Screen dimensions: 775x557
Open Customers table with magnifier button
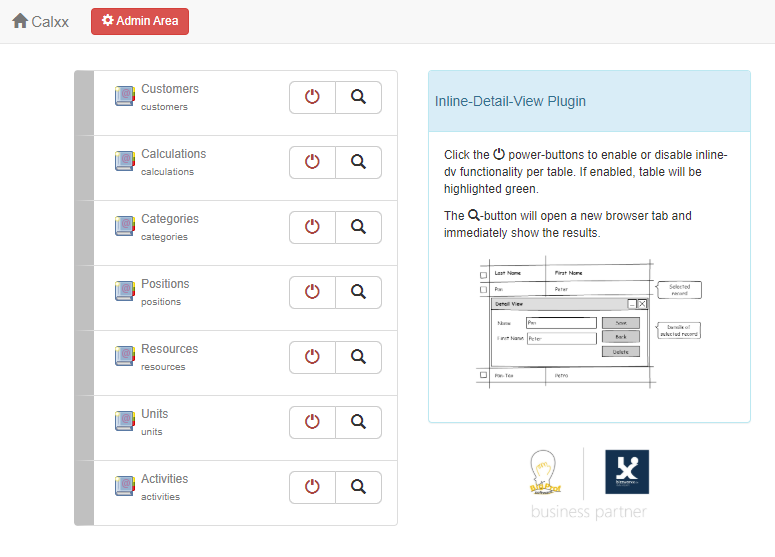click(358, 97)
